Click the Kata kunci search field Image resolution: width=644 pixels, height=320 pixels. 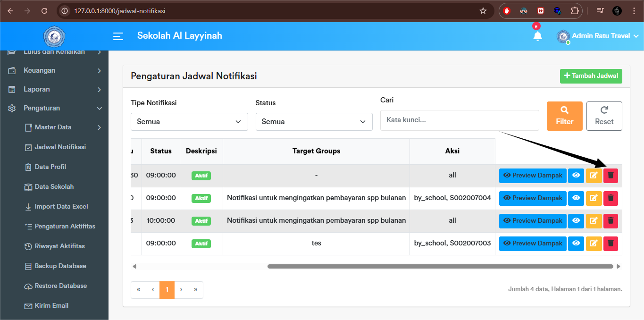(x=459, y=120)
